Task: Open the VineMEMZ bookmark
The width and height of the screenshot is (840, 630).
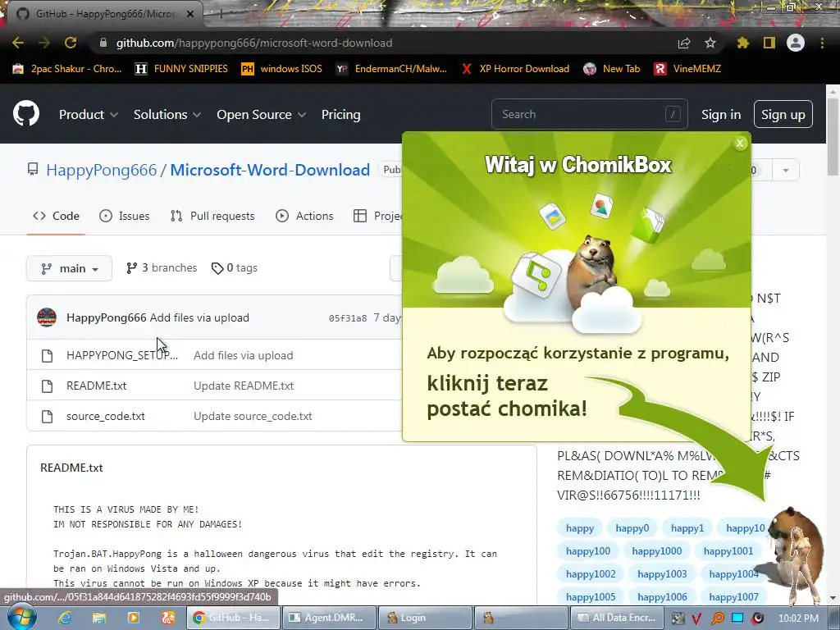Action: [688, 69]
